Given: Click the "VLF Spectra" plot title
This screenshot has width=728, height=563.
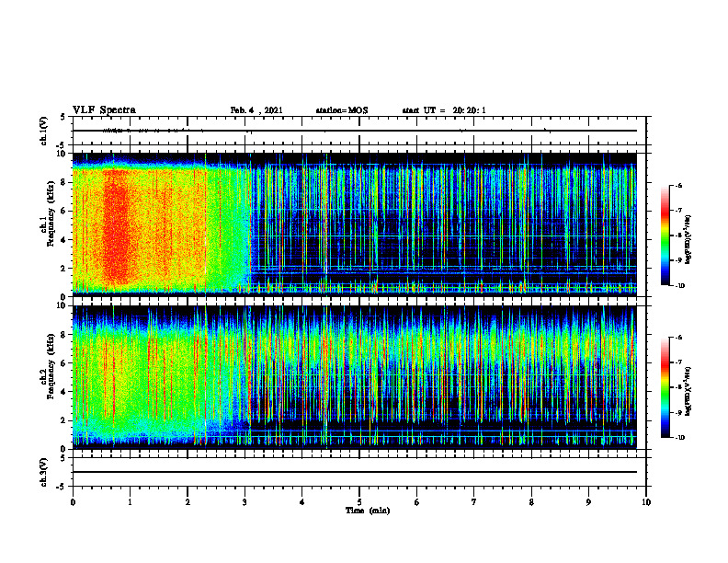Looking at the screenshot, I should pos(104,110).
